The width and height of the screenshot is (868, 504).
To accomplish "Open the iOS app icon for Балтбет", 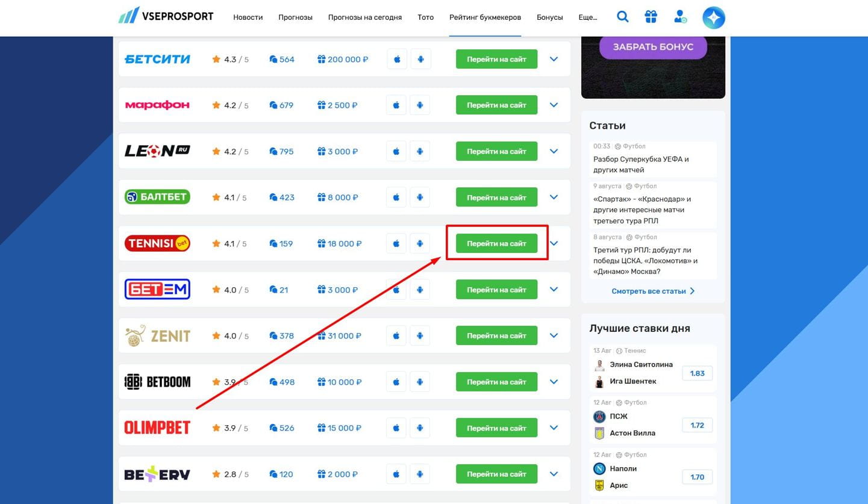I will tap(397, 198).
